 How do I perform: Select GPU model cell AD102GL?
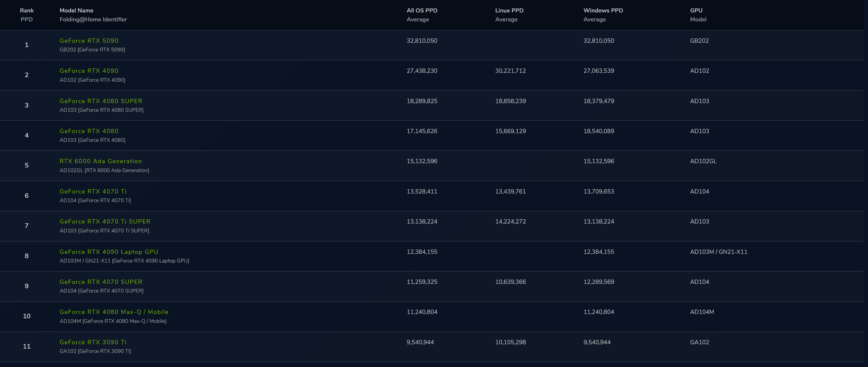[x=703, y=161]
